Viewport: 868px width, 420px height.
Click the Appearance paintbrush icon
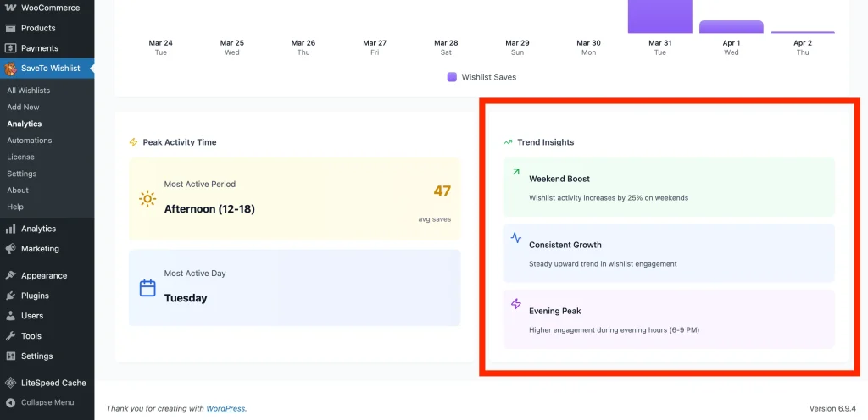(x=10, y=275)
